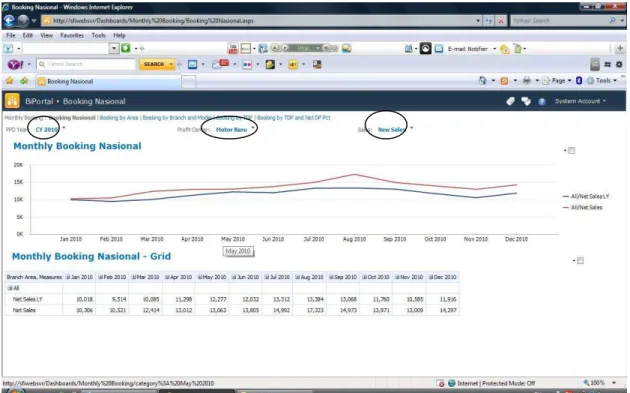Expand the Aug 2010 grid column header

click(298, 277)
